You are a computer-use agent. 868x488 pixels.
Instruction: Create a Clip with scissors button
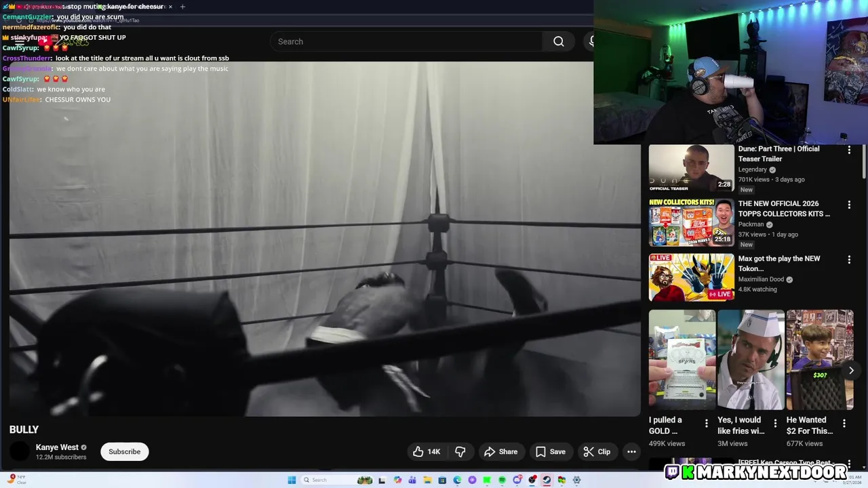(597, 451)
